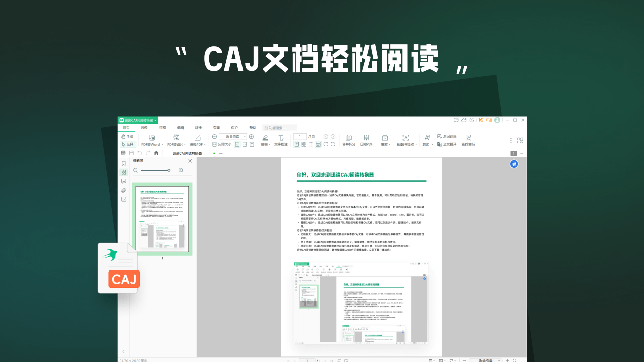Switch to 手型 hand tool mode

(128, 136)
